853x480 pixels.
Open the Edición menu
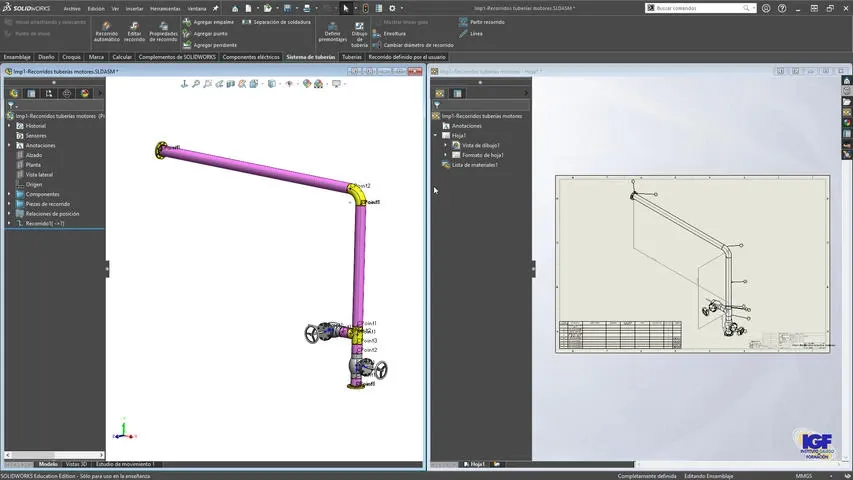[x=96, y=9]
